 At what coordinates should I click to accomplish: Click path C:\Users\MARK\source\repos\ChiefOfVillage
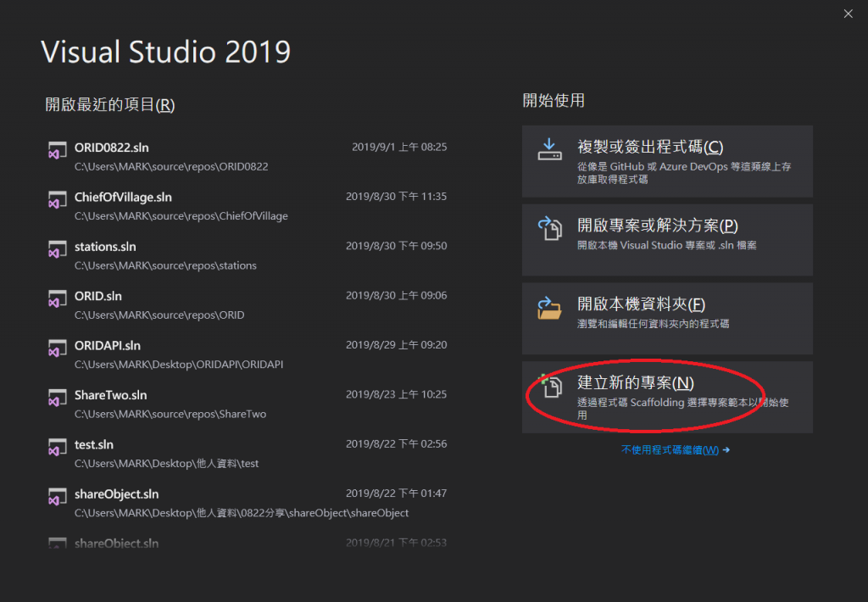click(181, 216)
